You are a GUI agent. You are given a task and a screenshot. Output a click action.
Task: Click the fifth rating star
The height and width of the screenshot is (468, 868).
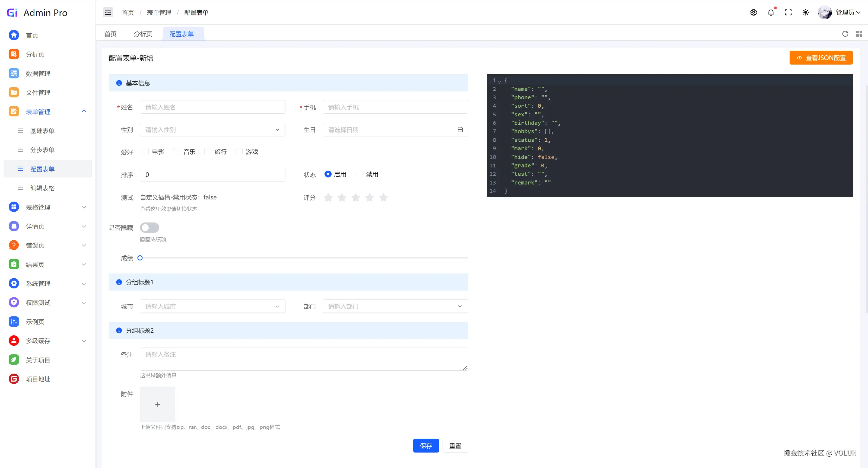pos(383,198)
